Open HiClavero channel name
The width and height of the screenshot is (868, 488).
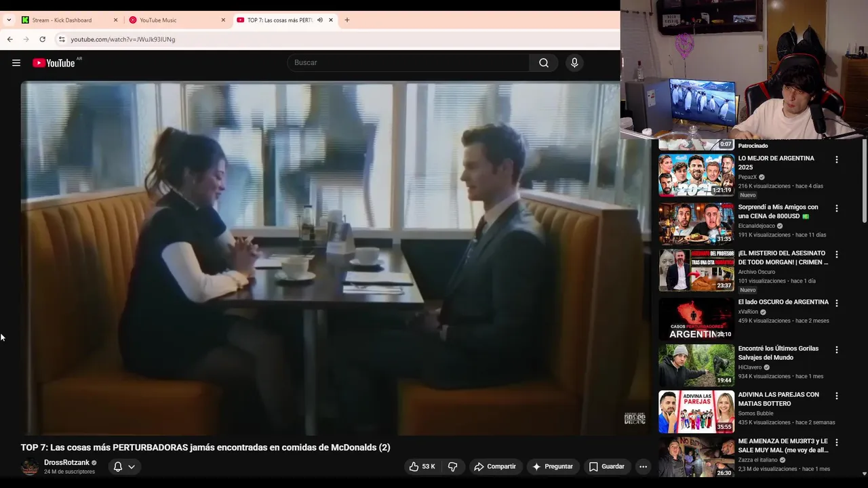(750, 367)
